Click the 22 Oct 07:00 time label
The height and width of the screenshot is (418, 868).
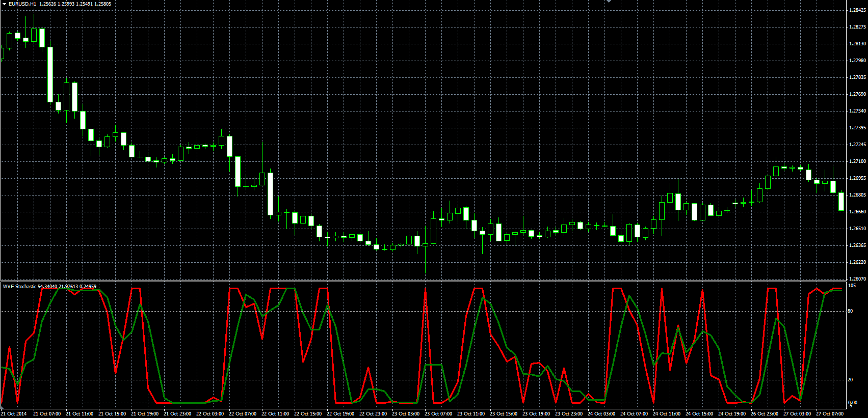tap(243, 414)
